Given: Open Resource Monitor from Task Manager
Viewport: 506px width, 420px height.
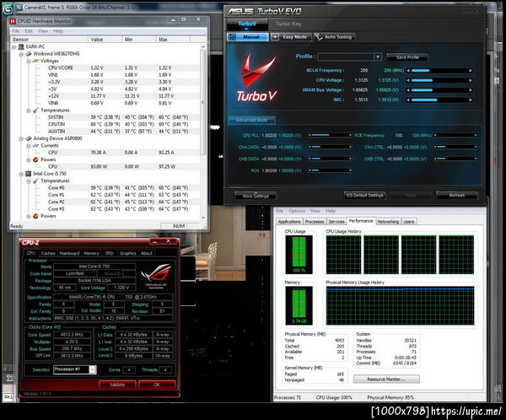Looking at the screenshot, I should (386, 379).
